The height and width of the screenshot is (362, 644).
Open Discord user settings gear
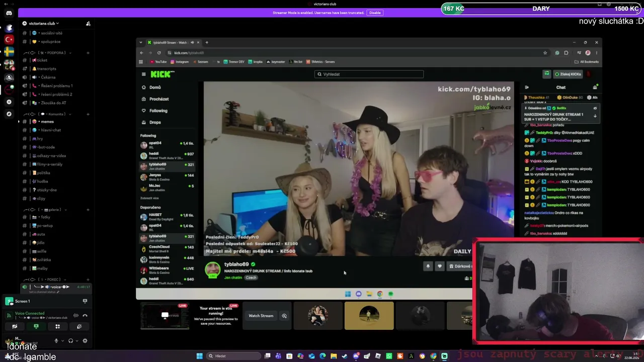pyautogui.click(x=85, y=341)
